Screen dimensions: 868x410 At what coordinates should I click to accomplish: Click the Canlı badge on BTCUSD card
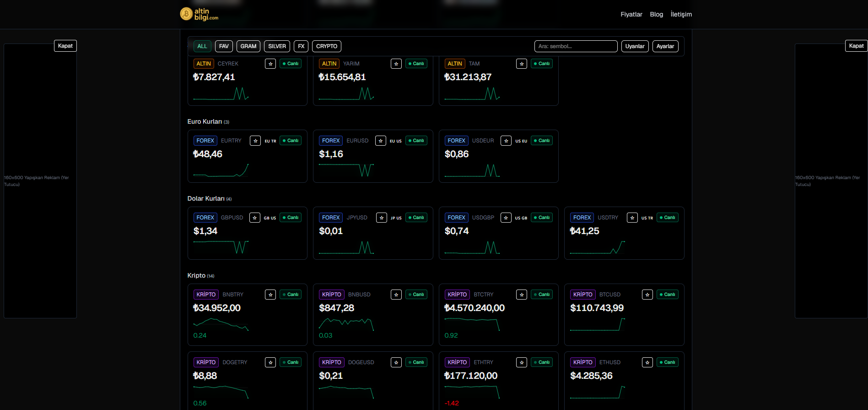(668, 295)
